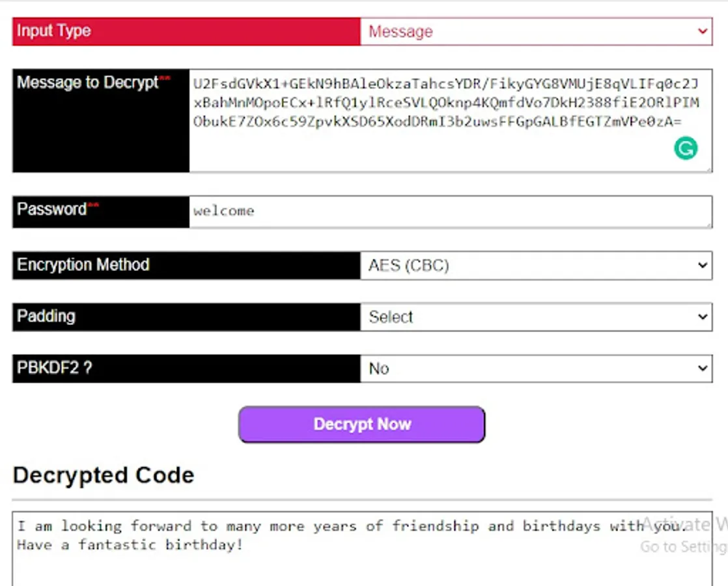The height and width of the screenshot is (586, 728).
Task: Expand the PBKDF2 dropdown set to No
Action: pos(536,369)
